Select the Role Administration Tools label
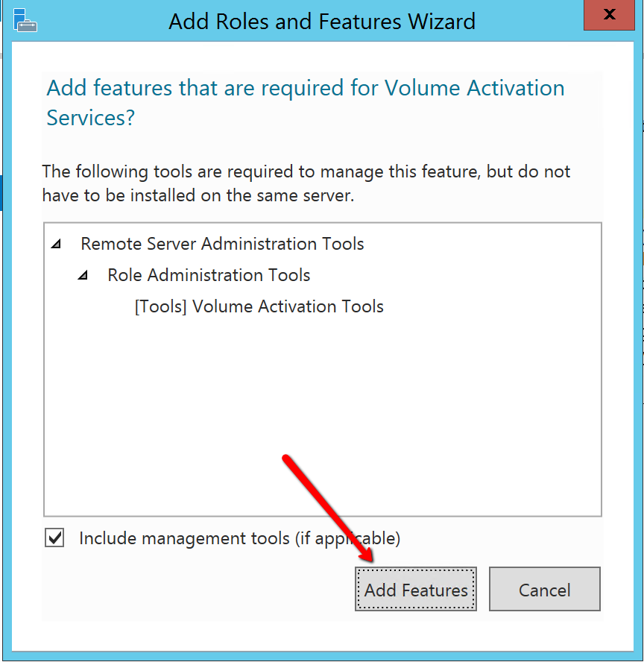644x662 pixels. point(209,275)
